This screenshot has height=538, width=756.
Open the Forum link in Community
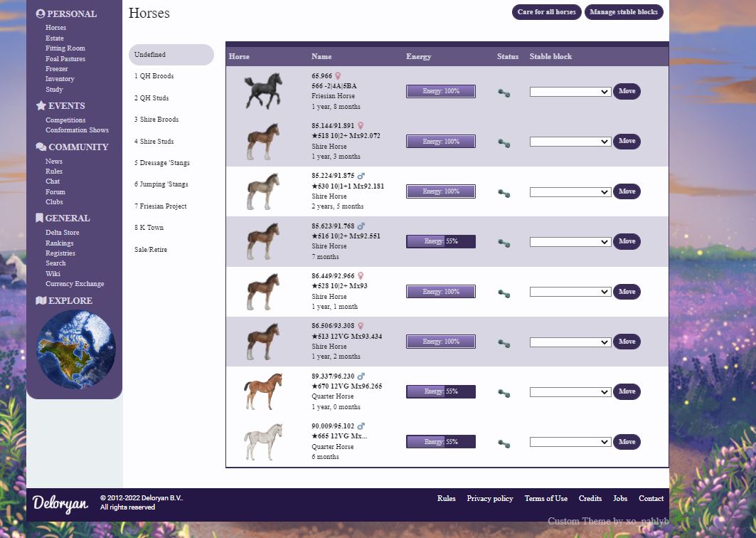[x=55, y=192]
